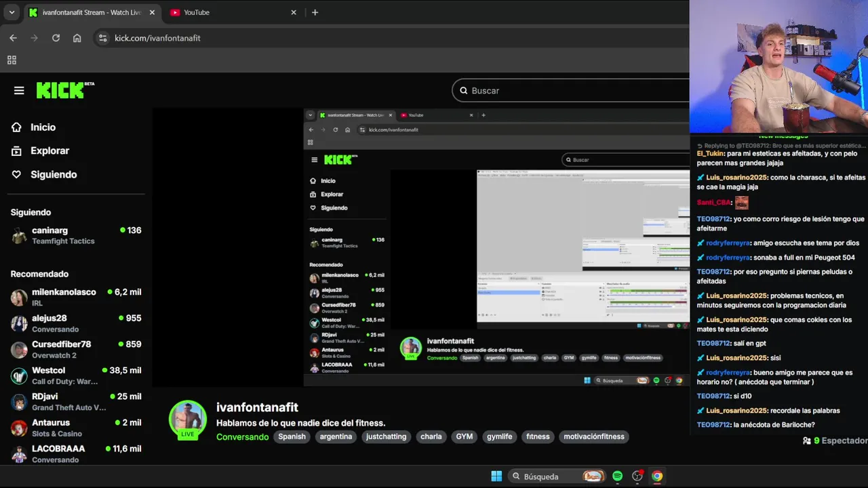
Task: Select the large Spanish tag
Action: click(292, 436)
